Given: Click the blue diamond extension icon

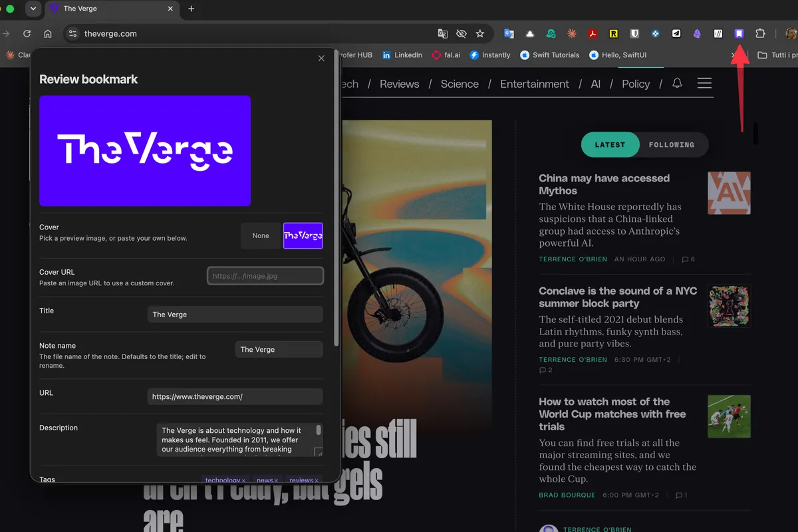Looking at the screenshot, I should pyautogui.click(x=655, y=33).
